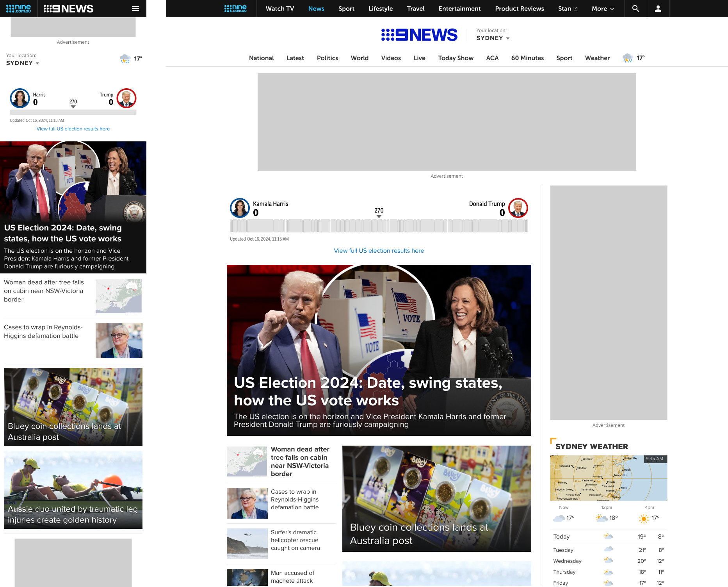Click the nine.com.au logo in the mobile header

pyautogui.click(x=18, y=9)
